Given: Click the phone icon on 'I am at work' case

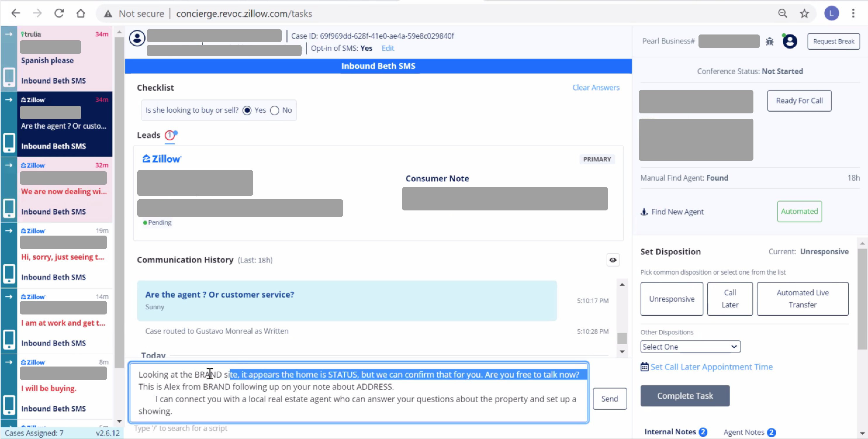Looking at the screenshot, I should 9,339.
